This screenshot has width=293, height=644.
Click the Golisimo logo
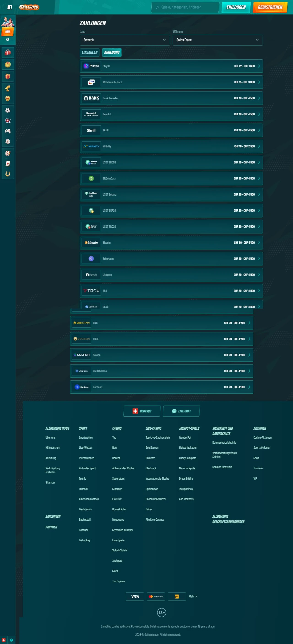pyautogui.click(x=29, y=7)
